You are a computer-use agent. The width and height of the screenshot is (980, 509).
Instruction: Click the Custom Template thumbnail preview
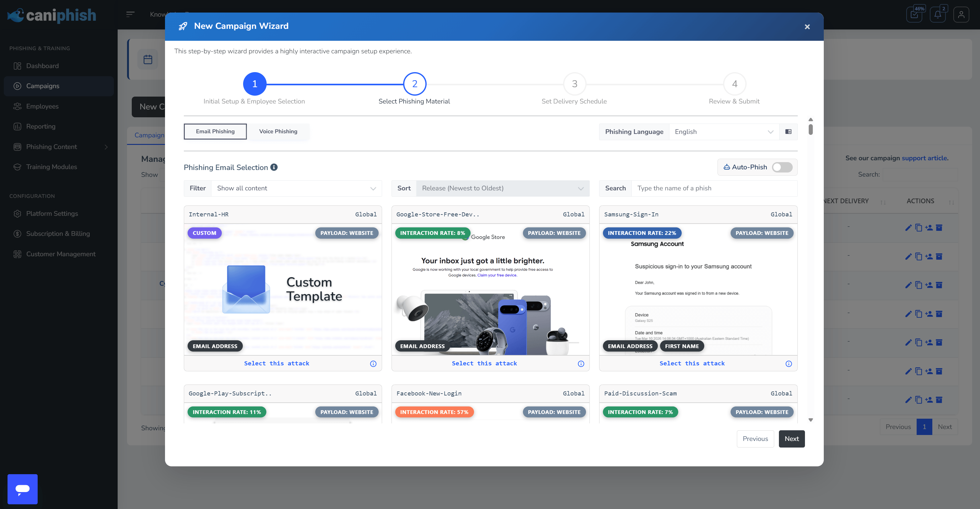pos(283,289)
